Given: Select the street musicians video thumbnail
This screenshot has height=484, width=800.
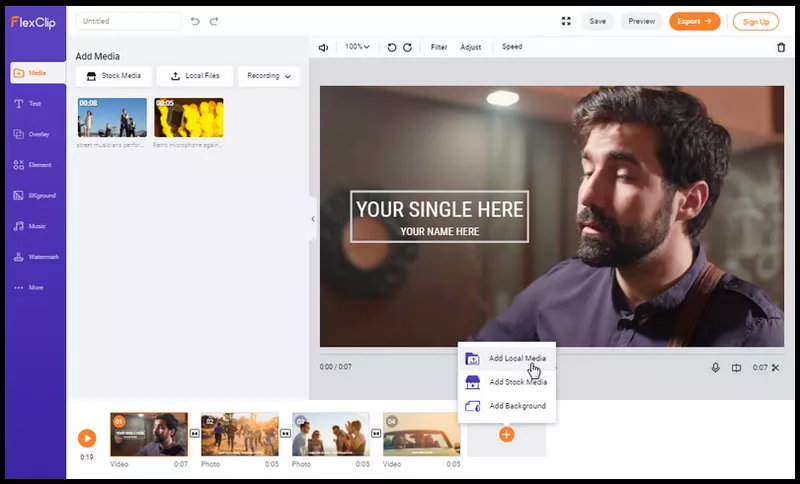Looking at the screenshot, I should click(x=112, y=117).
